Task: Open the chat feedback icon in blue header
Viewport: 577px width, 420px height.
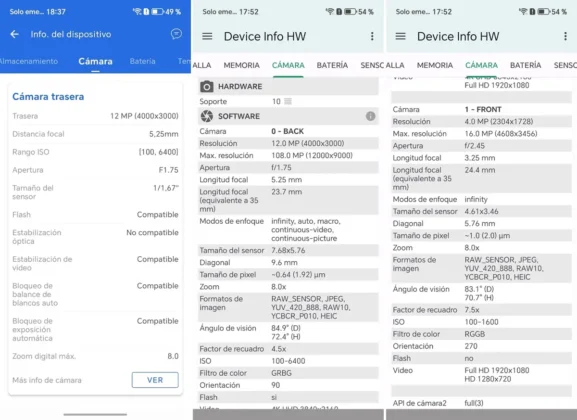Action: click(176, 34)
